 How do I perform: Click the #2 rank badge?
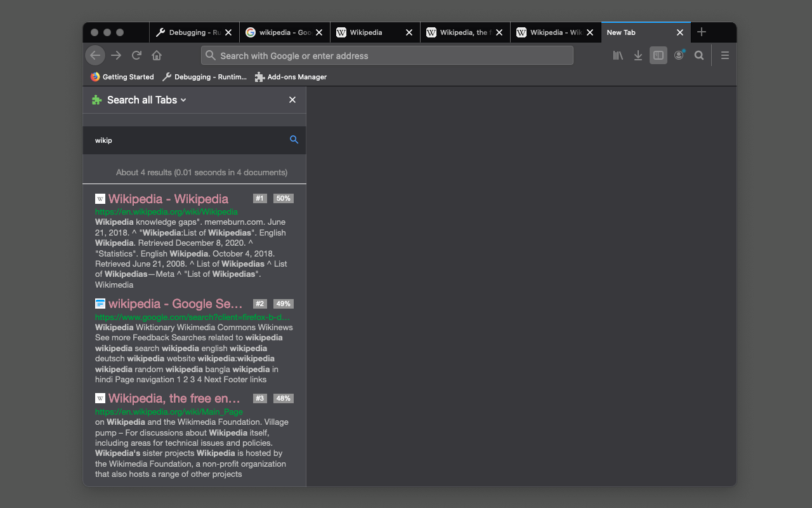pyautogui.click(x=259, y=304)
